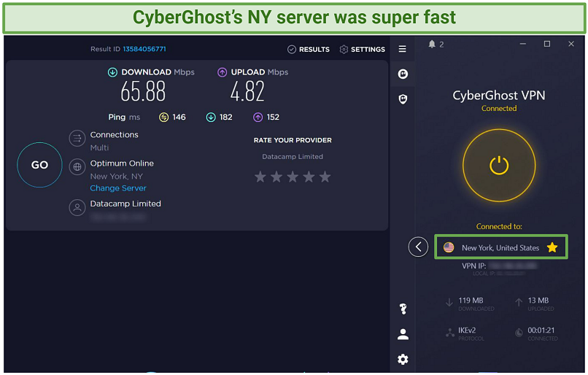Open New York, United States server selector
The width and height of the screenshot is (588, 375).
point(501,247)
